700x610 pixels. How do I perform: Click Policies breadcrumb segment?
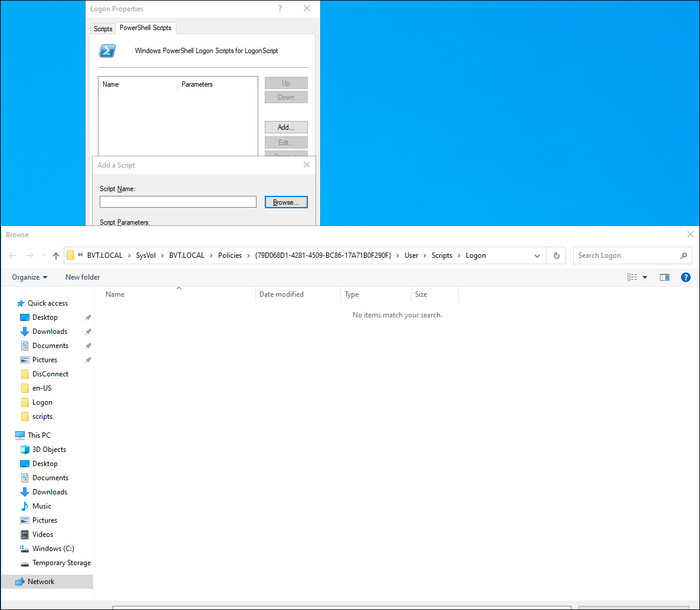coord(230,255)
